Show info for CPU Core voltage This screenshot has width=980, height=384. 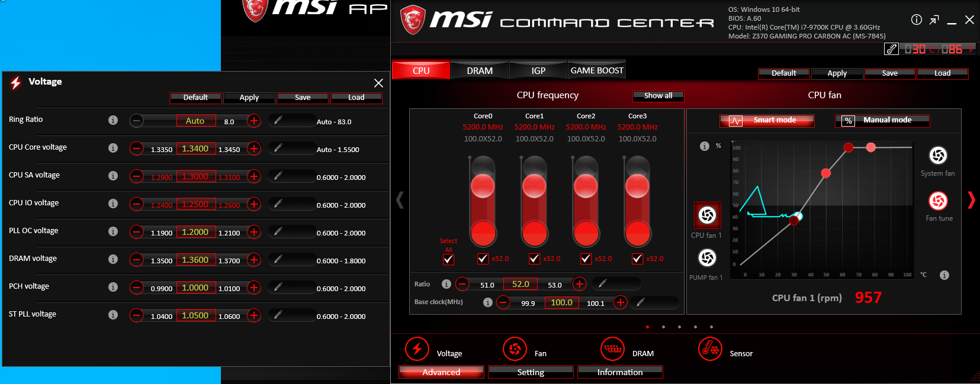pos(113,148)
